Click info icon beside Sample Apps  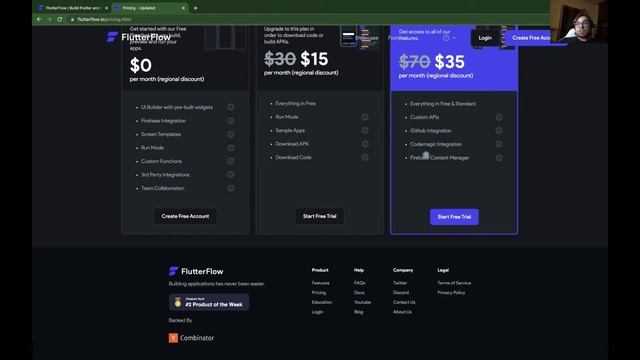[x=365, y=130]
